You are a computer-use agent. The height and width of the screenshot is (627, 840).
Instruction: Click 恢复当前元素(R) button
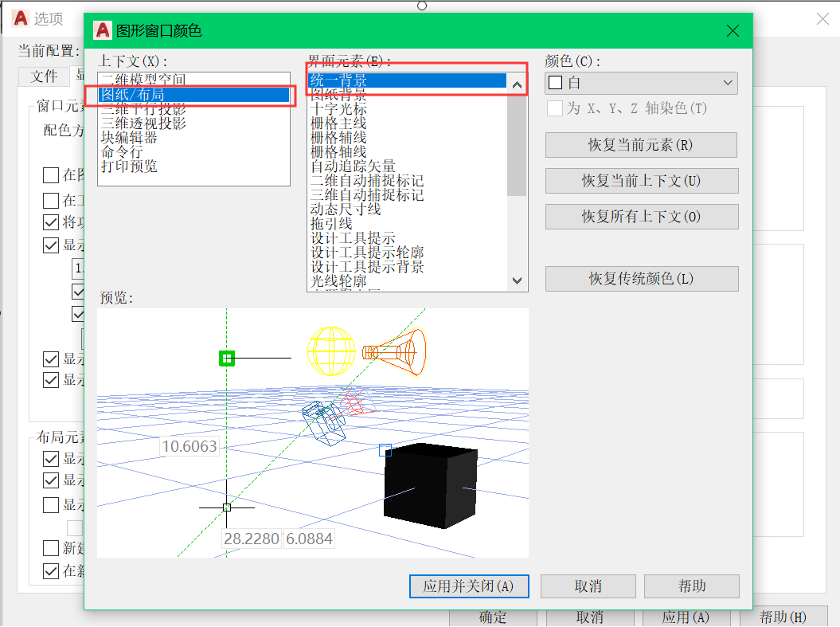641,145
